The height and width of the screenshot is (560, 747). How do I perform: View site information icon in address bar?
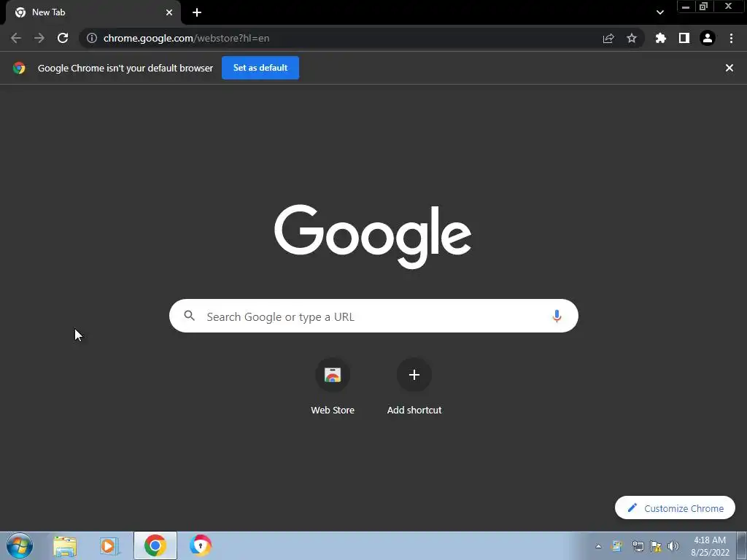[x=92, y=38]
